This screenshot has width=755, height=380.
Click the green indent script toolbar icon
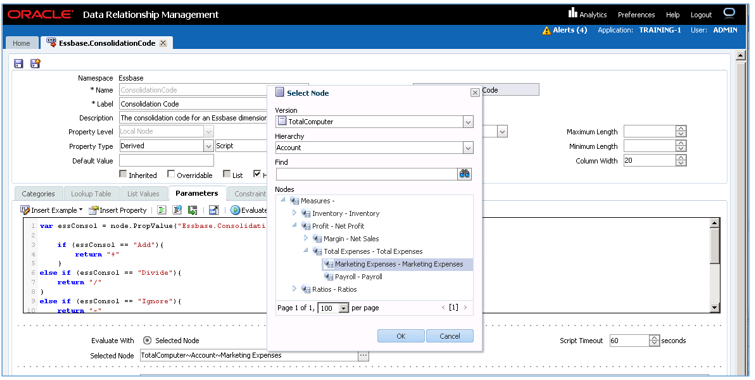(161, 210)
